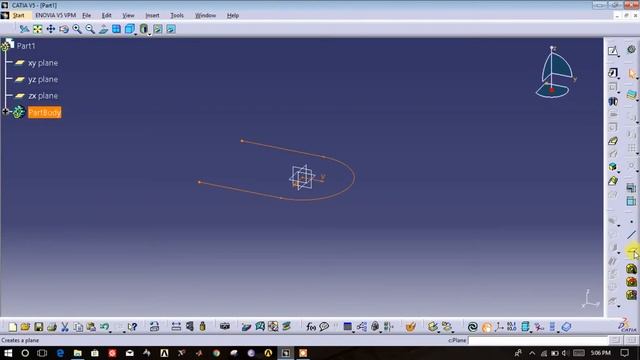
Task: Open Task View on the taskbar
Action: (42, 353)
